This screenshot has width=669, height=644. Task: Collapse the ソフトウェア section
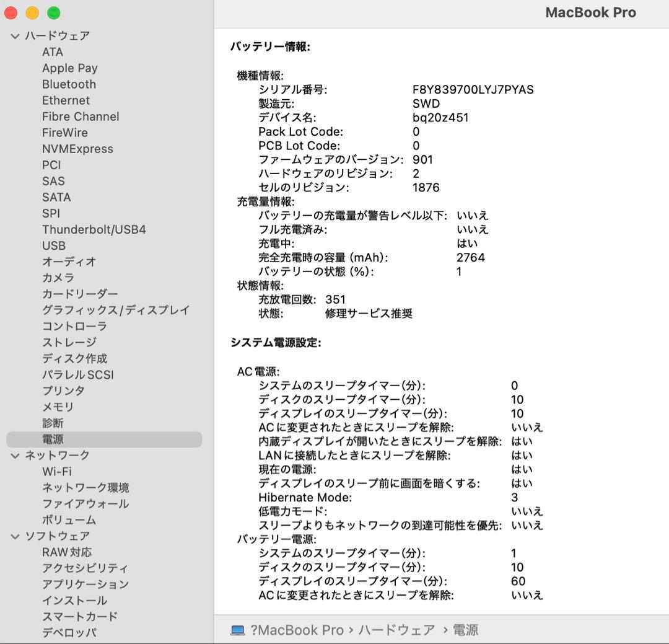(x=14, y=536)
